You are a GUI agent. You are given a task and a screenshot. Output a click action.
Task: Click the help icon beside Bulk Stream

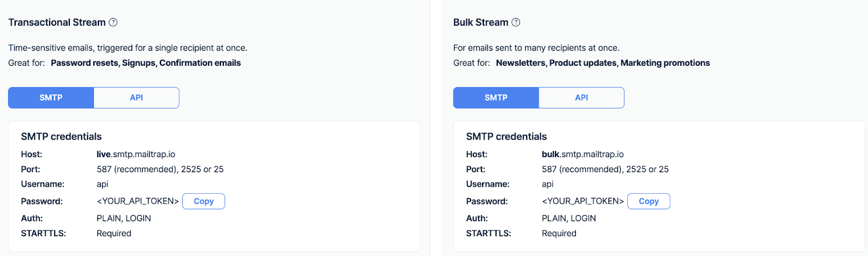(x=516, y=23)
